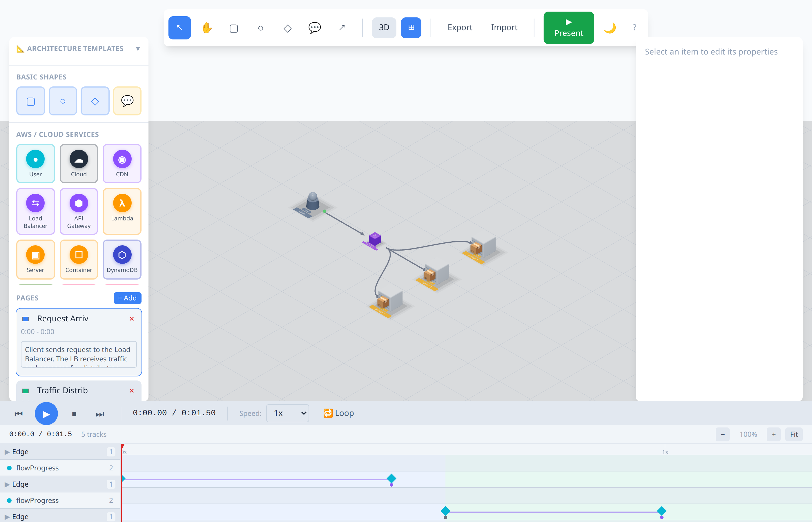The image size is (812, 522).
Task: Add a Cloud node
Action: click(x=79, y=163)
